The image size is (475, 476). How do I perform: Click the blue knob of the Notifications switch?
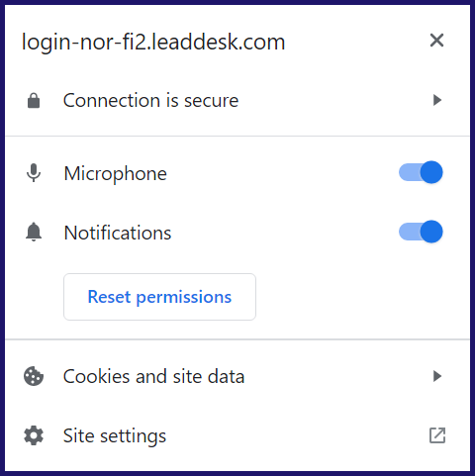coord(431,232)
